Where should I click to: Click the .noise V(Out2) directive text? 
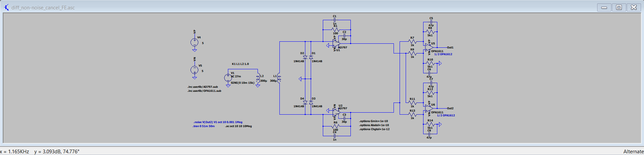(218, 122)
